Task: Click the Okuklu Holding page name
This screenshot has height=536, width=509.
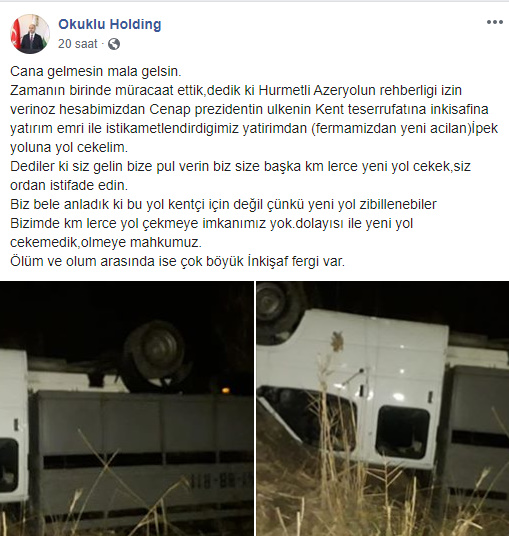Action: pyautogui.click(x=110, y=24)
